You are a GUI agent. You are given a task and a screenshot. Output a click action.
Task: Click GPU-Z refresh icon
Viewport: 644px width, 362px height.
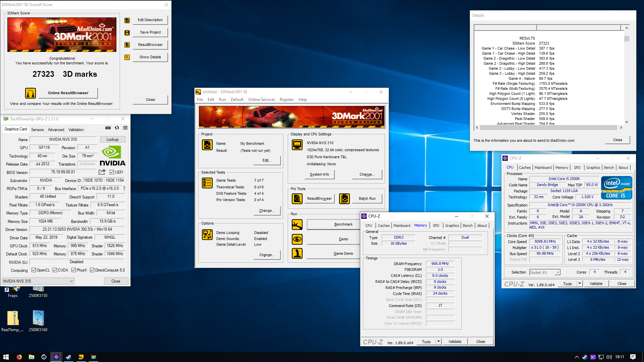[117, 128]
